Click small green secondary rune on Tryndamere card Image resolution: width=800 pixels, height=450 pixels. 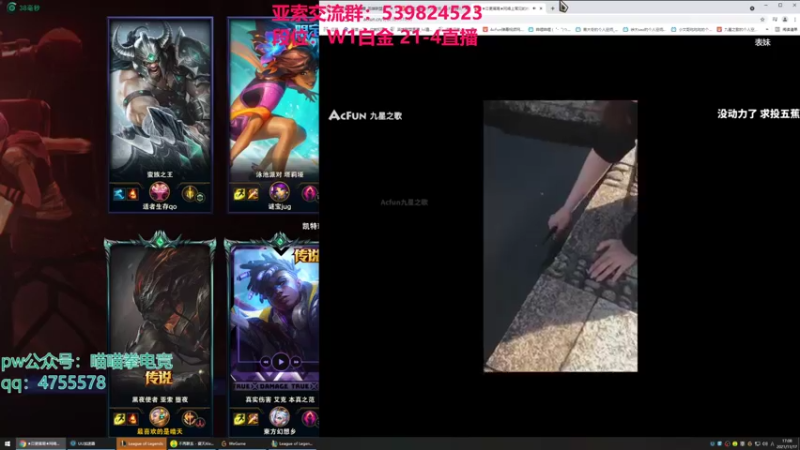pyautogui.click(x=201, y=197)
